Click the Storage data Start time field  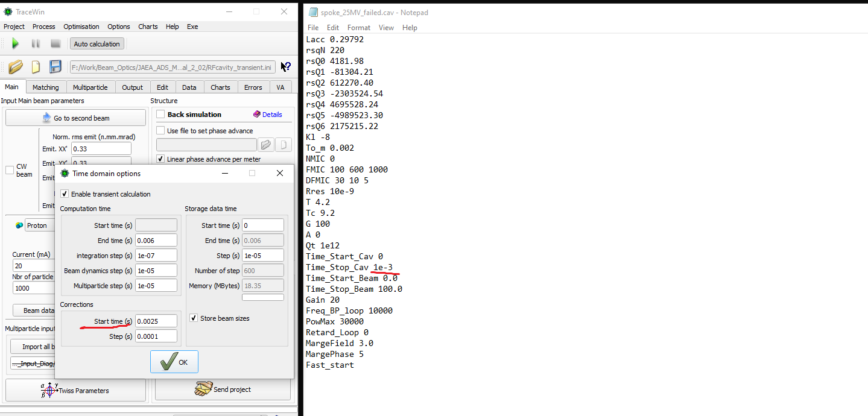[263, 225]
